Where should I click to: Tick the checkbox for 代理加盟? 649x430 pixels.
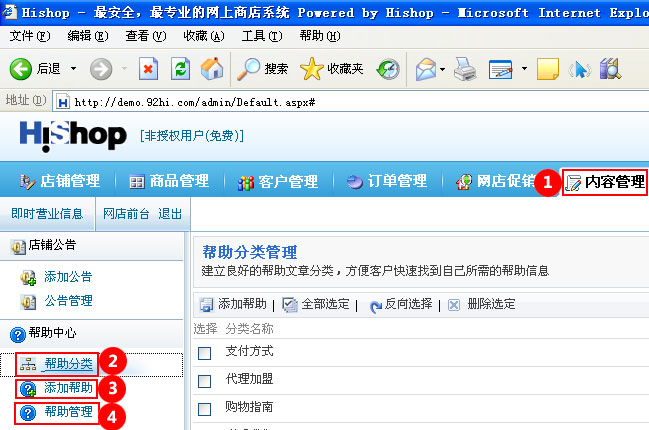click(204, 381)
